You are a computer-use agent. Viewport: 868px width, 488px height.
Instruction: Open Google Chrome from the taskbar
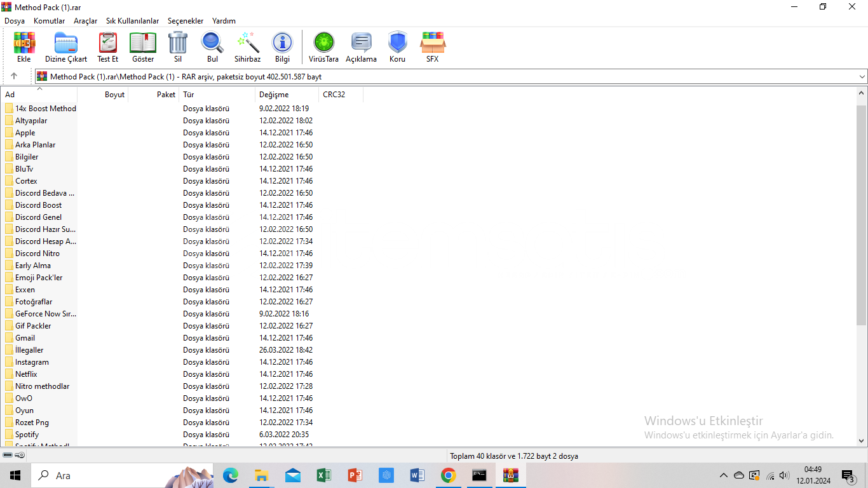tap(448, 475)
